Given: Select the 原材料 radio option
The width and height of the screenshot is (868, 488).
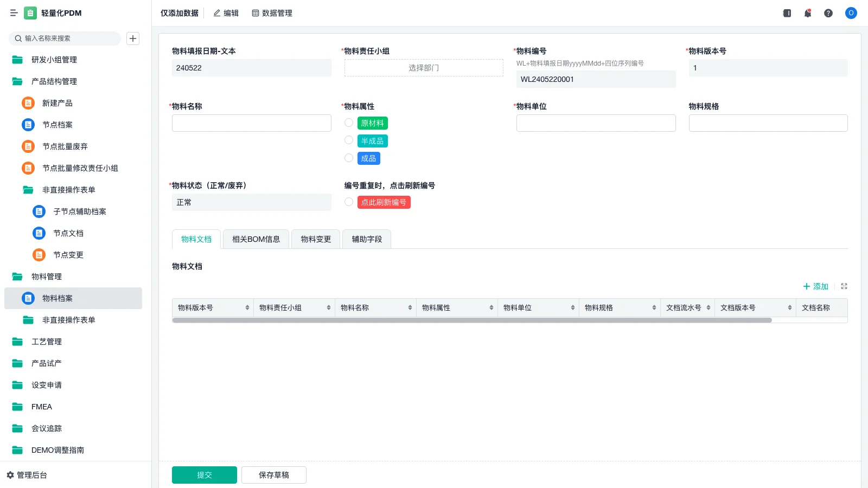Looking at the screenshot, I should (349, 123).
